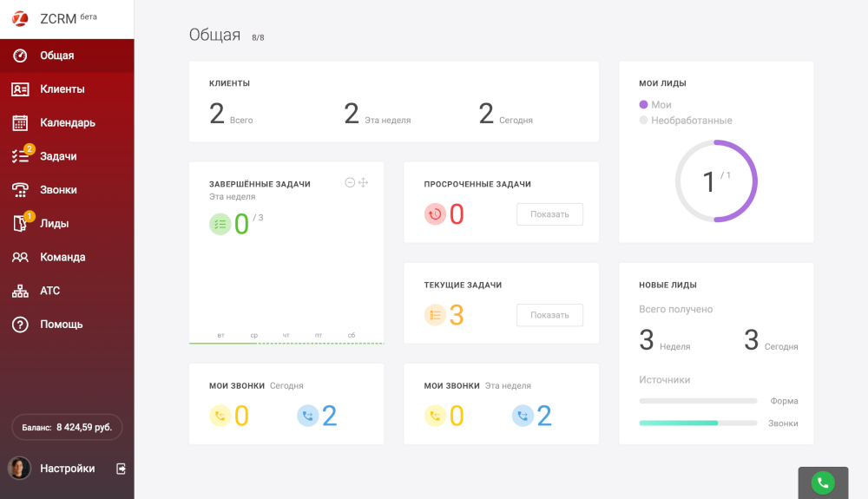Viewport: 868px width, 499px height.
Task: Click the Звонки source progress bar
Action: pos(698,423)
